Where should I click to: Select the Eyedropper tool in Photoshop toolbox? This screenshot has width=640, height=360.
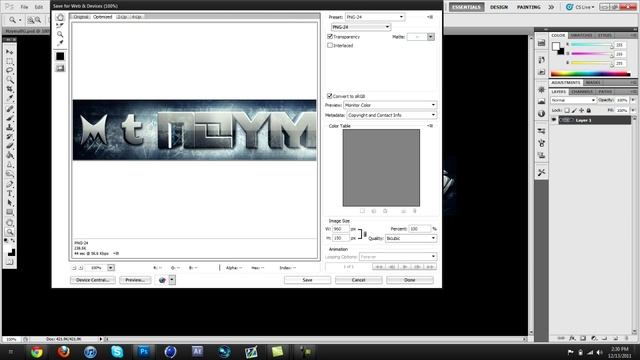coord(10,99)
